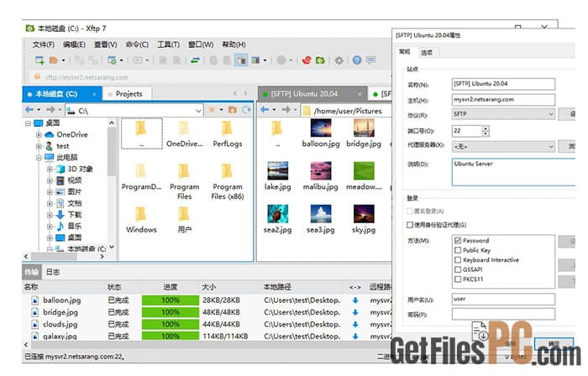Go back in local pane navigation

pyautogui.click(x=29, y=110)
